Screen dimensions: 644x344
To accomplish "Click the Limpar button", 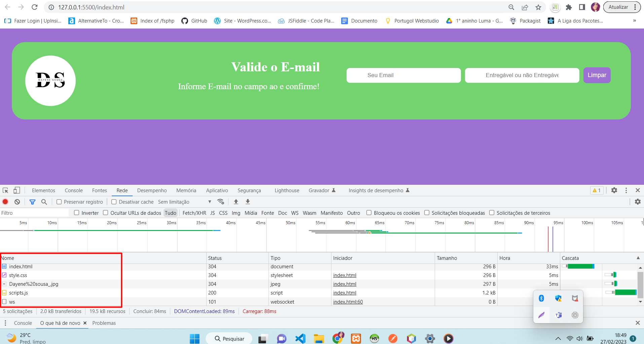I will [597, 75].
